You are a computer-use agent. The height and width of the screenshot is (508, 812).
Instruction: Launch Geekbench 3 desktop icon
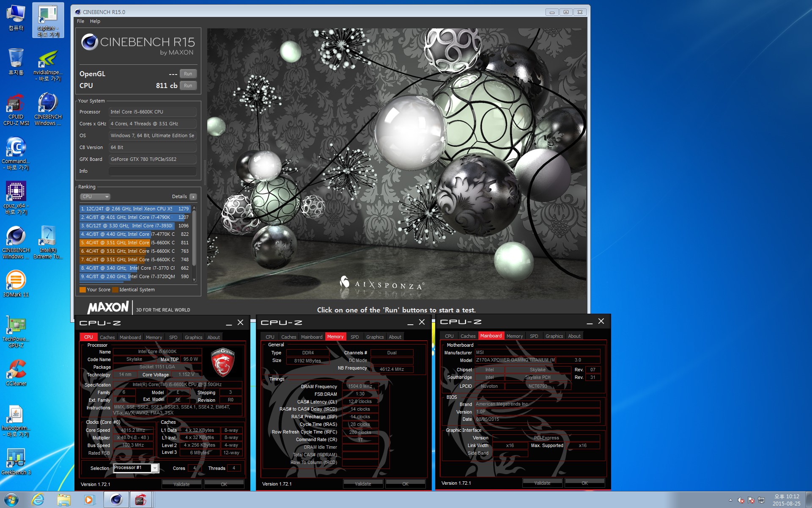pyautogui.click(x=16, y=461)
